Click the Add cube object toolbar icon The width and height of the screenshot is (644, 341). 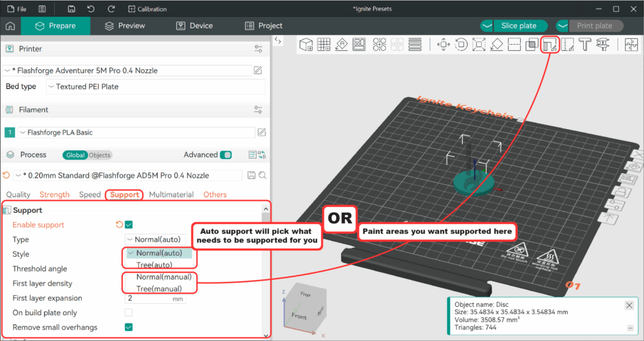(306, 45)
